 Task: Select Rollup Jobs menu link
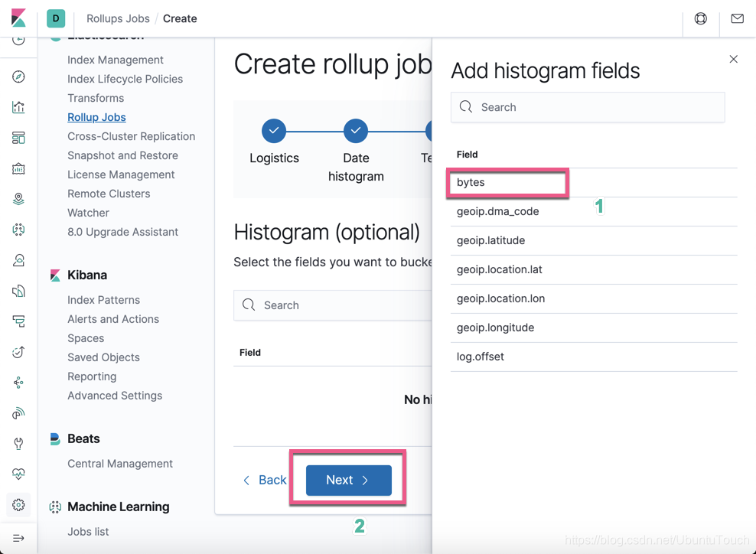coord(96,117)
